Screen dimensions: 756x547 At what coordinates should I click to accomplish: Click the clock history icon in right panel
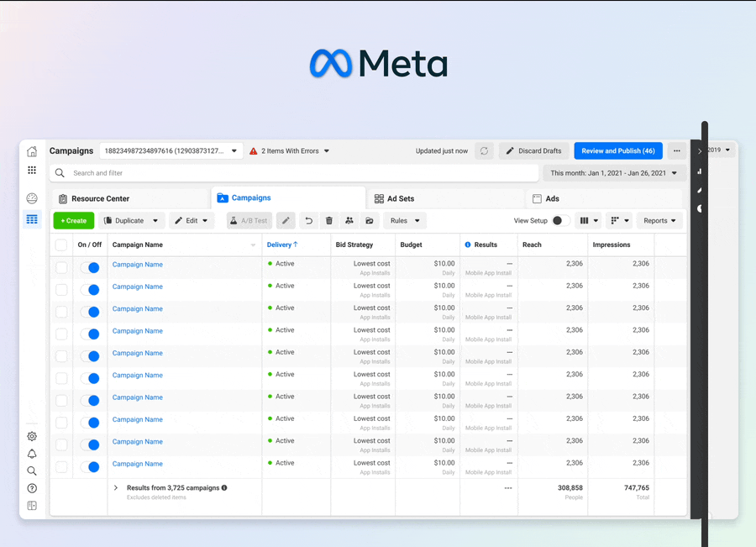(x=700, y=208)
